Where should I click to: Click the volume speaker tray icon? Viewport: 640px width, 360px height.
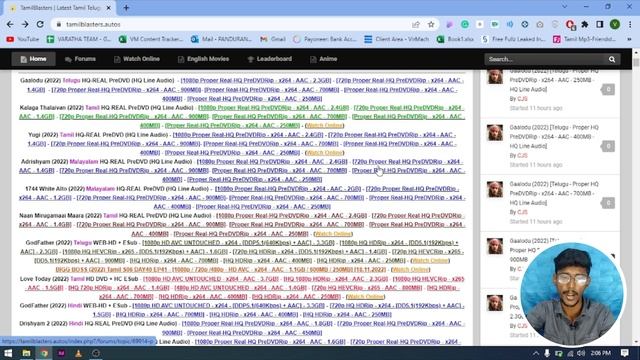tap(581, 353)
